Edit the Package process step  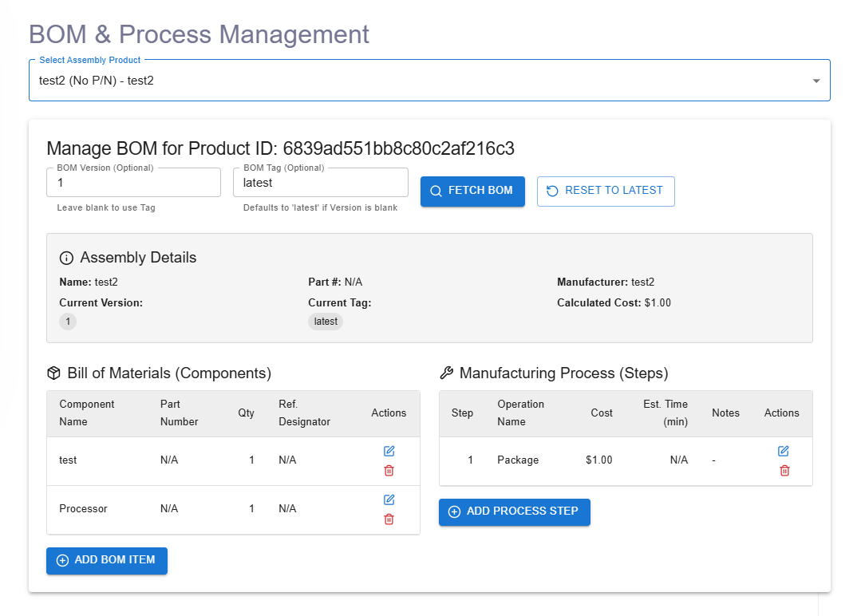[784, 451]
